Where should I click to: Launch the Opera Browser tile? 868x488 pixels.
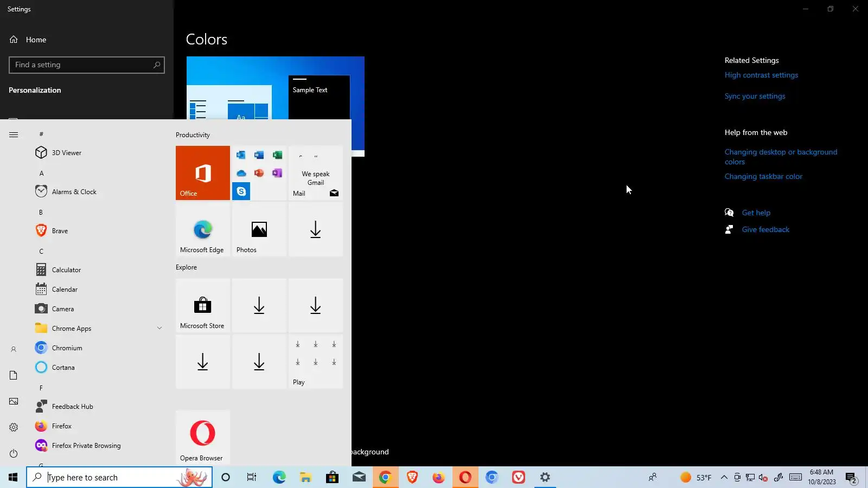tap(203, 438)
